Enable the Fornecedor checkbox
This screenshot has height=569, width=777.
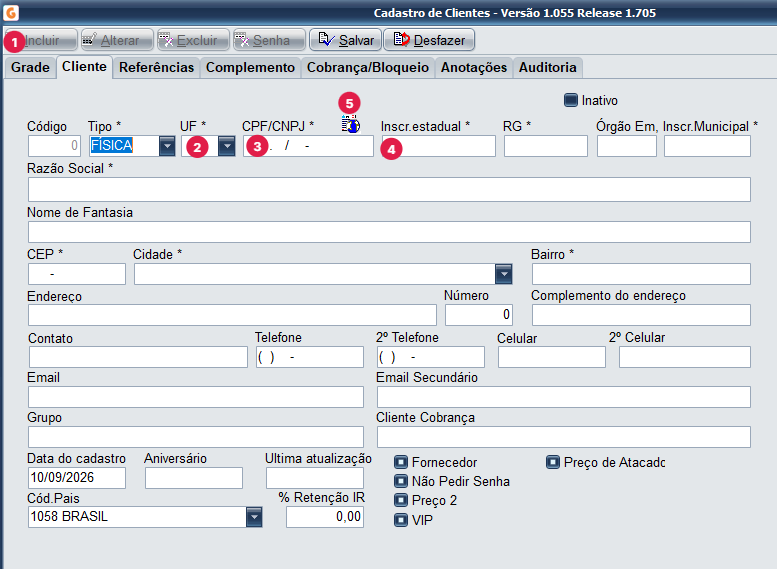(x=400, y=462)
